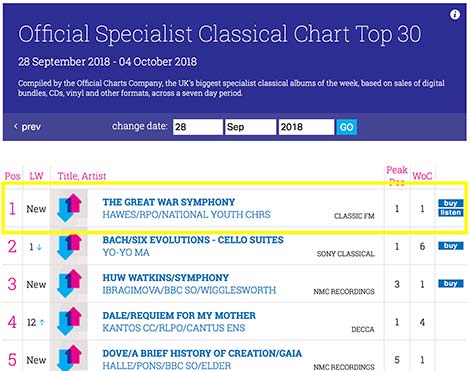Open Dale/Requiem For My Mother title
Screen dimensions: 470x371
click(179, 315)
